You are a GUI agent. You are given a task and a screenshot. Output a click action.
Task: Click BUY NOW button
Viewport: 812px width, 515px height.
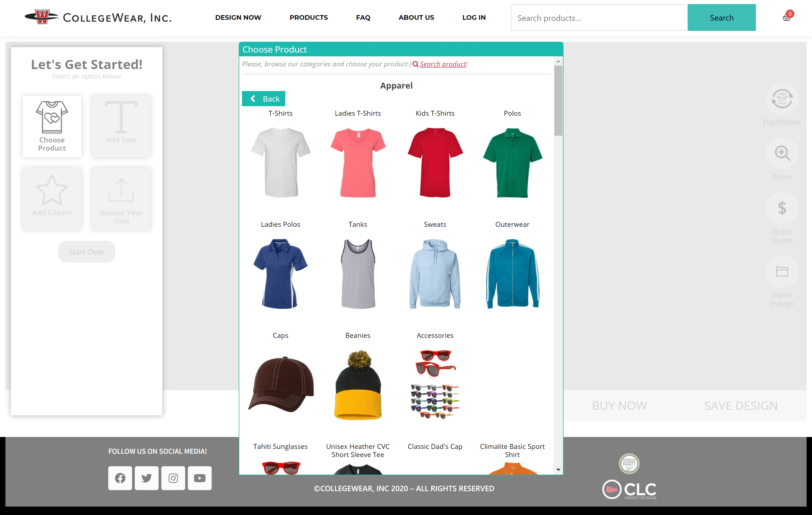[x=620, y=406]
